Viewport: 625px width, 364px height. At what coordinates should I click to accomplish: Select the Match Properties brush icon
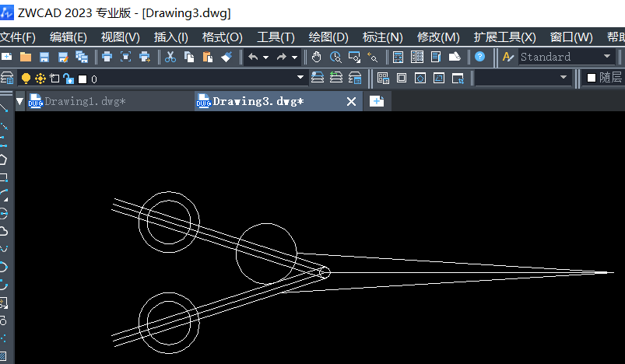point(226,57)
